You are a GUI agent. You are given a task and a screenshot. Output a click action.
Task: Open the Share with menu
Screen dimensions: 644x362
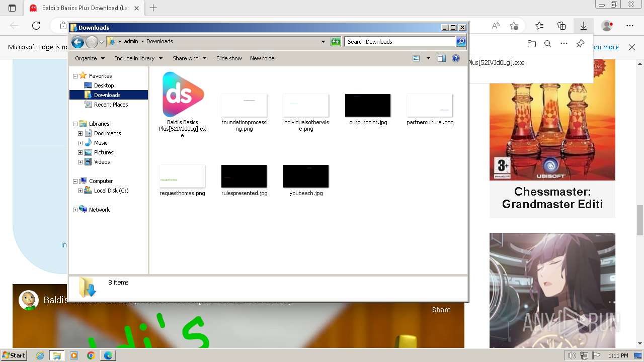(x=189, y=58)
